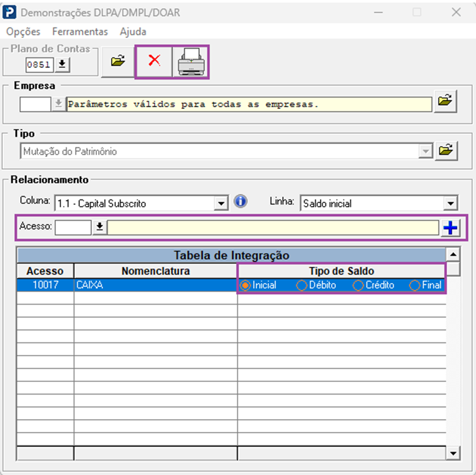Image resolution: width=476 pixels, height=475 pixels.
Task: Open the Opções menu
Action: point(24,32)
